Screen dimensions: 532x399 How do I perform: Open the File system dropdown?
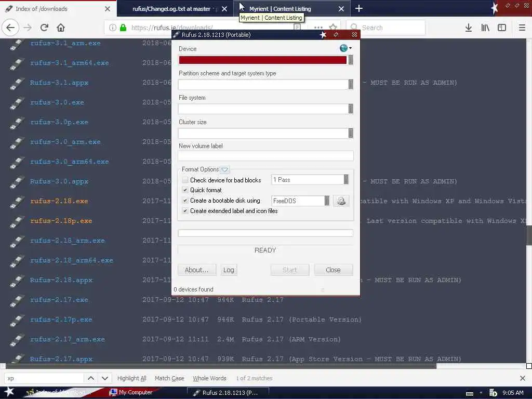click(x=265, y=109)
